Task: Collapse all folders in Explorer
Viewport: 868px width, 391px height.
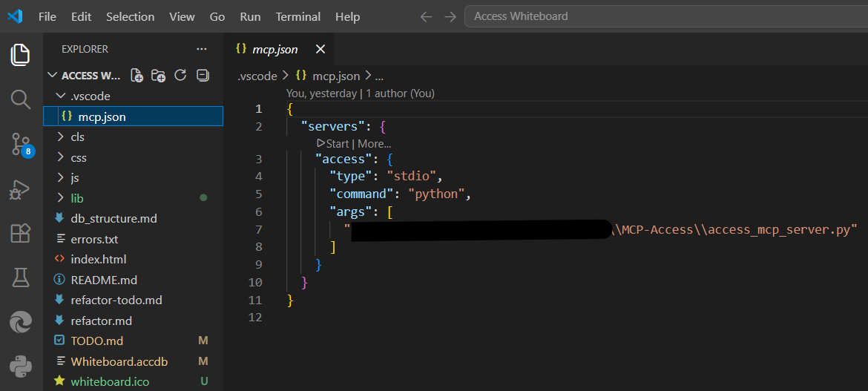Action: pyautogui.click(x=202, y=75)
